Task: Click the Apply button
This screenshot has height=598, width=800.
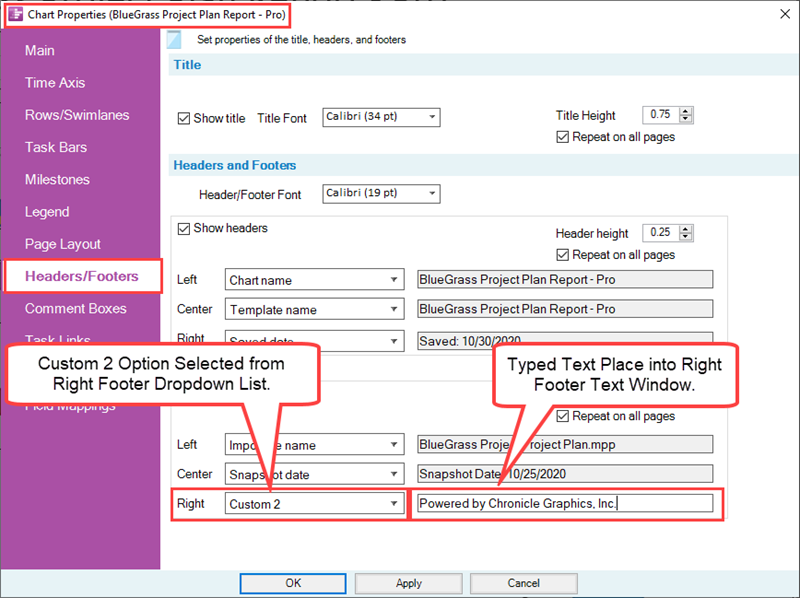Action: 409,583
